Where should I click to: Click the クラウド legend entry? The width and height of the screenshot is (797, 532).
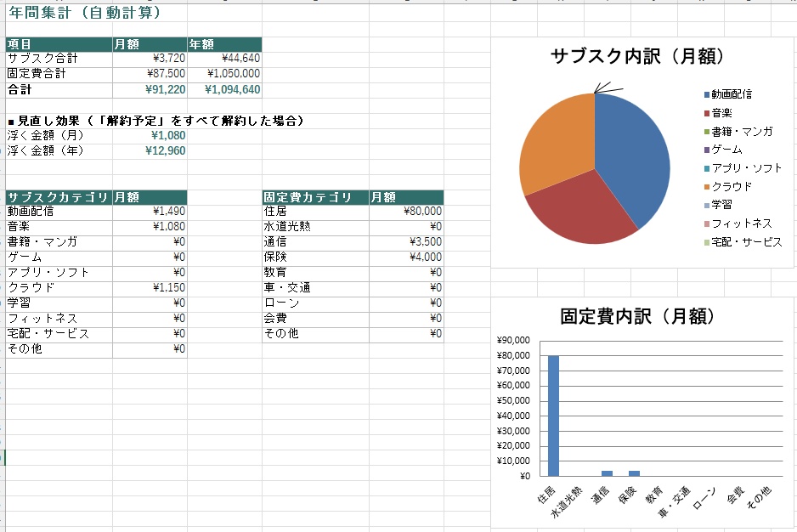click(728, 187)
